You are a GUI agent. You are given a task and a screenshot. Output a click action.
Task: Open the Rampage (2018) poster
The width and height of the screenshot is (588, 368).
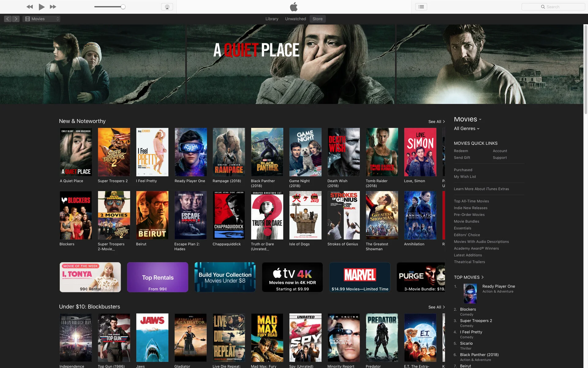click(x=229, y=152)
